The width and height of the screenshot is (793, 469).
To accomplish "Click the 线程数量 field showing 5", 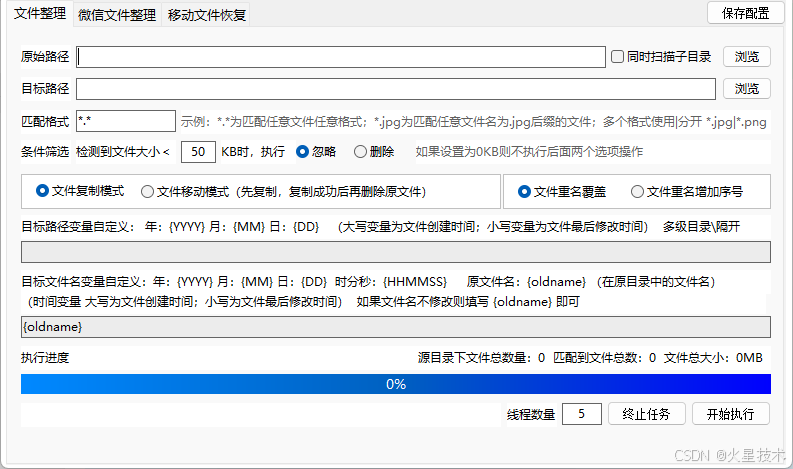I will pos(582,414).
